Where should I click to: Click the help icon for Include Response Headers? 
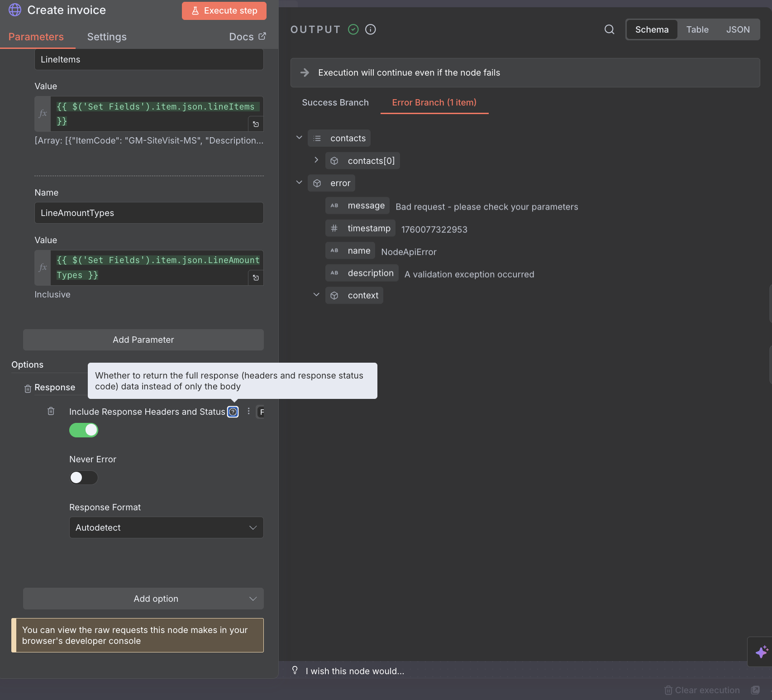(233, 412)
